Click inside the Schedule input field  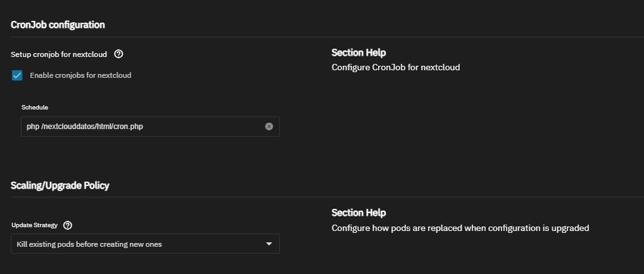pos(150,127)
